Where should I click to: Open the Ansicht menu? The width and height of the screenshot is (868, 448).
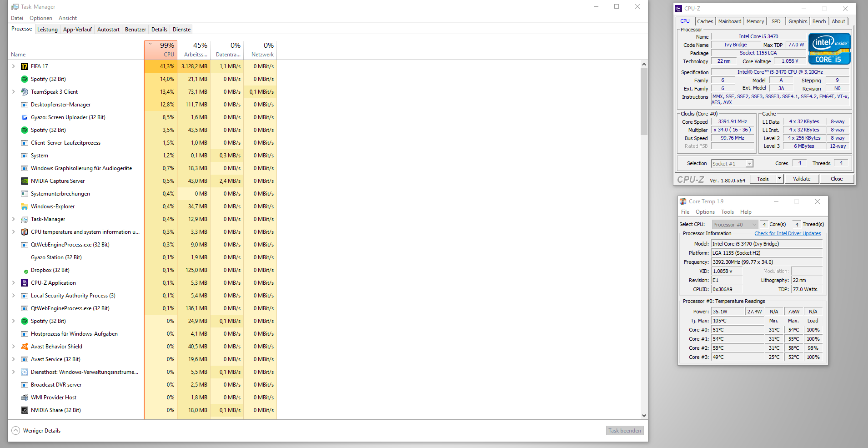68,18
